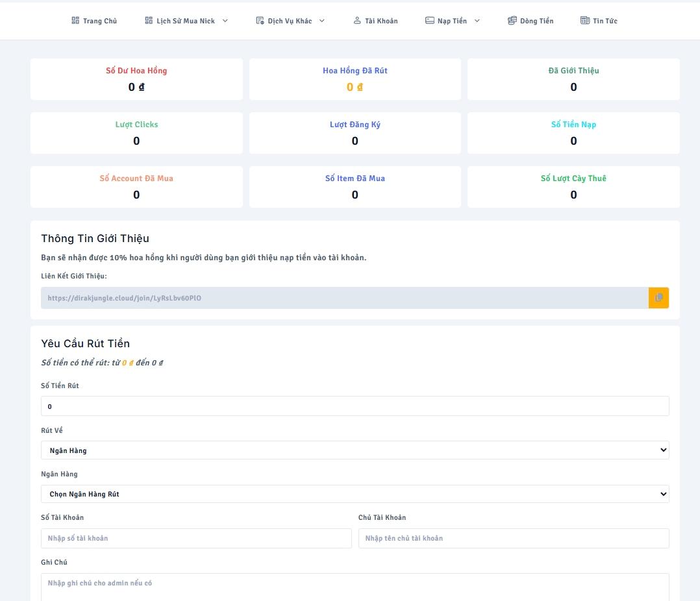700x601 pixels.
Task: Click the Tin Tức newspaper icon
Action: click(584, 21)
